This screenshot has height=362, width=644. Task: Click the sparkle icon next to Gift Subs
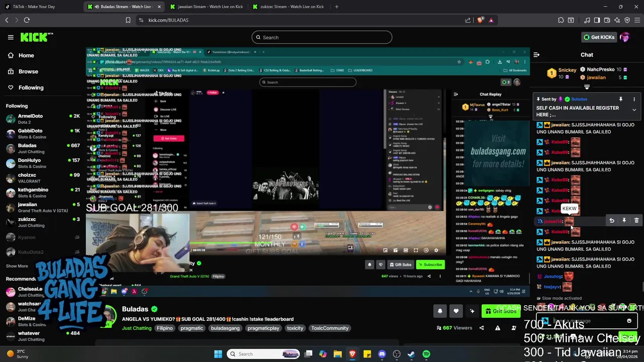tap(472, 311)
